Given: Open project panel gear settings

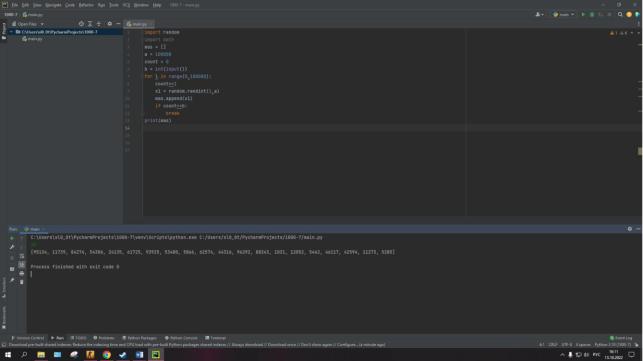Looking at the screenshot, I should (x=109, y=24).
